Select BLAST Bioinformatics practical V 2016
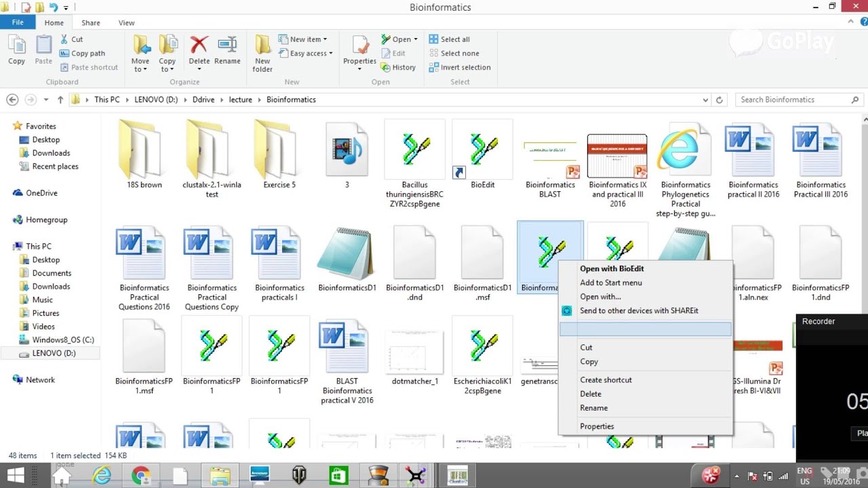The height and width of the screenshot is (488, 868). pos(347,362)
